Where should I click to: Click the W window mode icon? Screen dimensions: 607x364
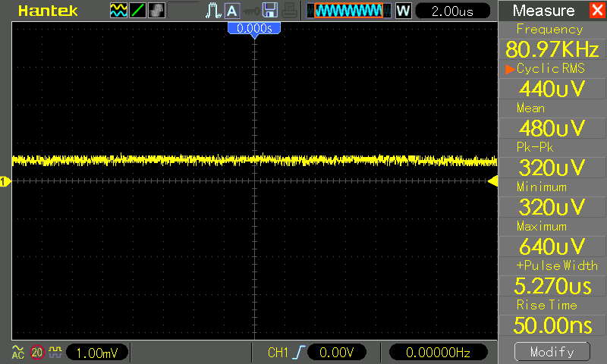403,11
